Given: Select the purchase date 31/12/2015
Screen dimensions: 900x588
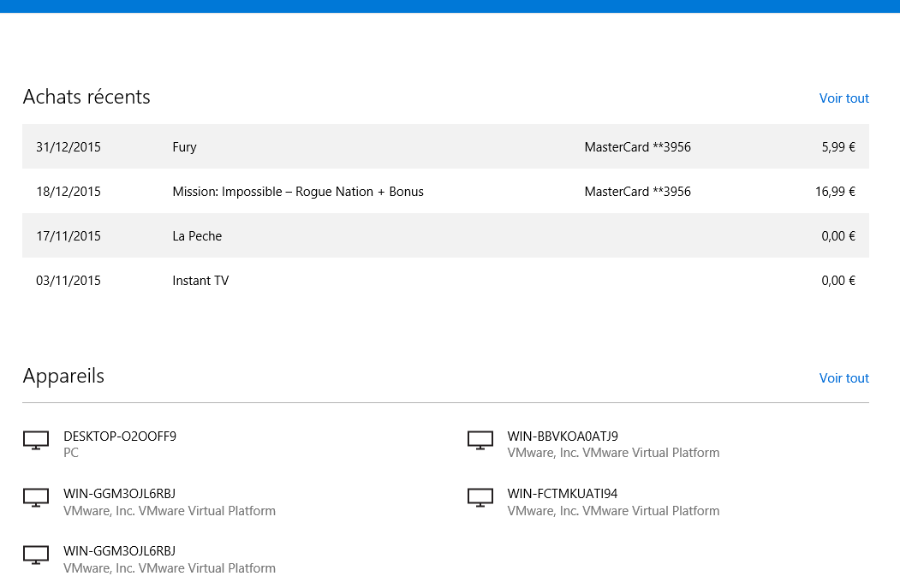Looking at the screenshot, I should point(69,147).
